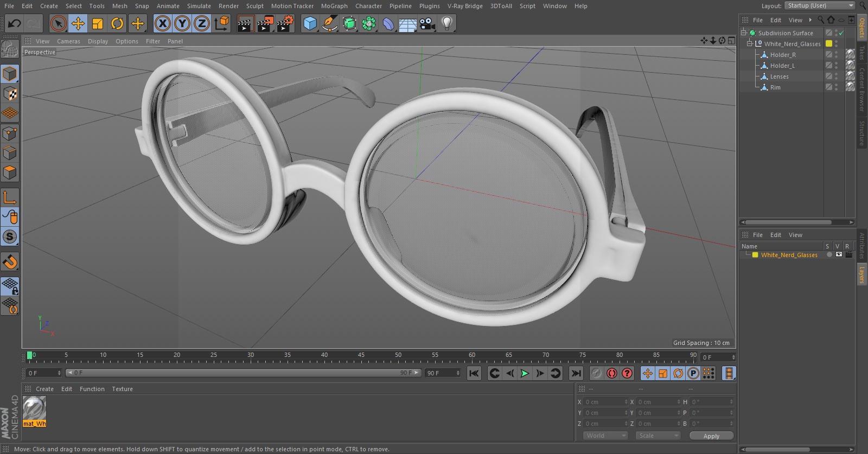Click yellow color swatch in Layers panel

pyautogui.click(x=755, y=255)
